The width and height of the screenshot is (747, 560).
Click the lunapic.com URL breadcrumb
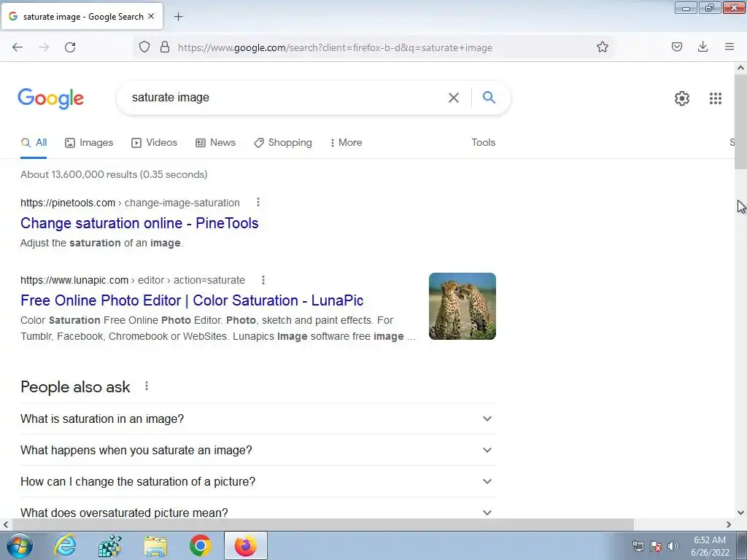coord(133,280)
